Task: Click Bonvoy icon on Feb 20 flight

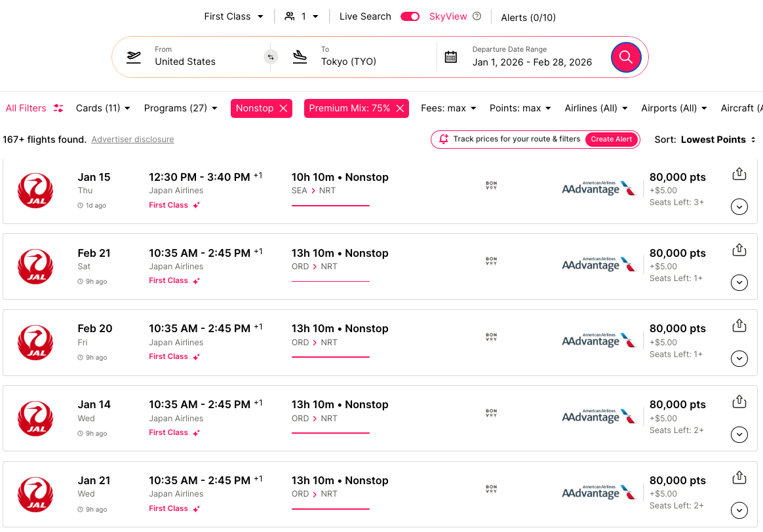Action: pos(492,337)
